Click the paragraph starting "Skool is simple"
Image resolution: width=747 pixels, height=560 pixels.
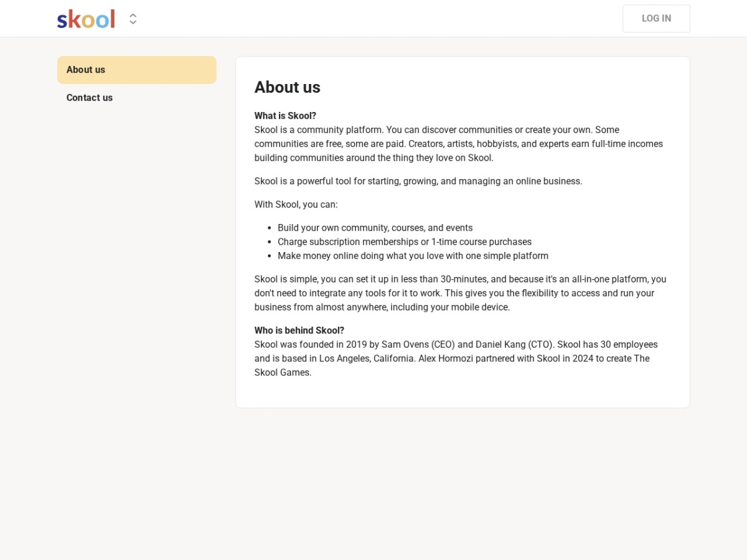click(x=461, y=293)
